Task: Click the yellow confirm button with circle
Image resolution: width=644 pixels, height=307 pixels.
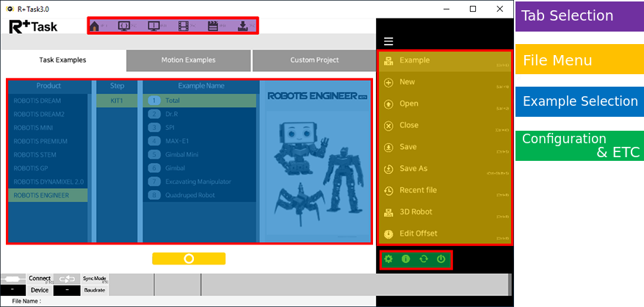Action: 189,259
